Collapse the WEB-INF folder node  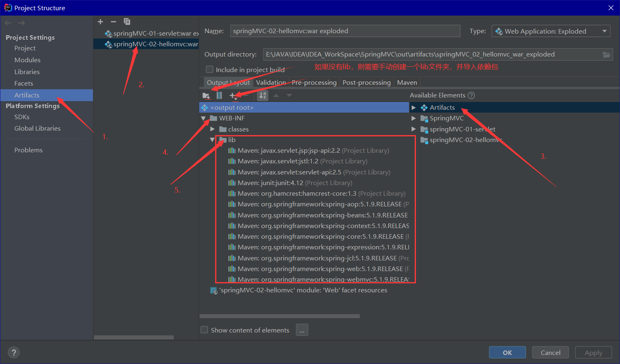tap(203, 118)
